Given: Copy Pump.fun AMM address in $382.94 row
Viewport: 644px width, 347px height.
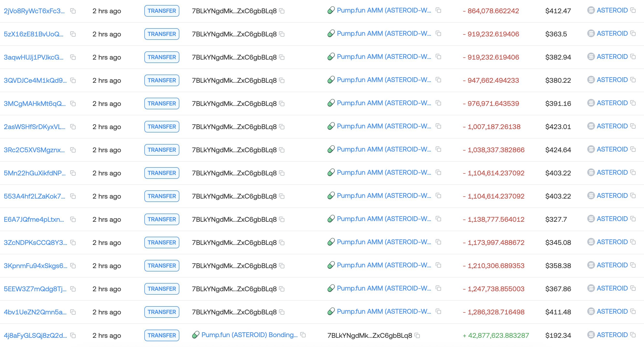Looking at the screenshot, I should 438,57.
